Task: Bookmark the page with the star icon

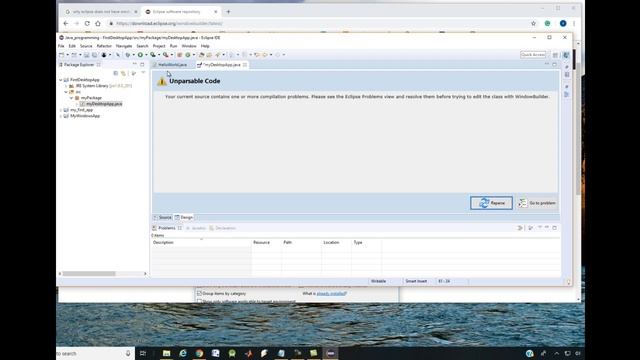Action: tap(533, 24)
